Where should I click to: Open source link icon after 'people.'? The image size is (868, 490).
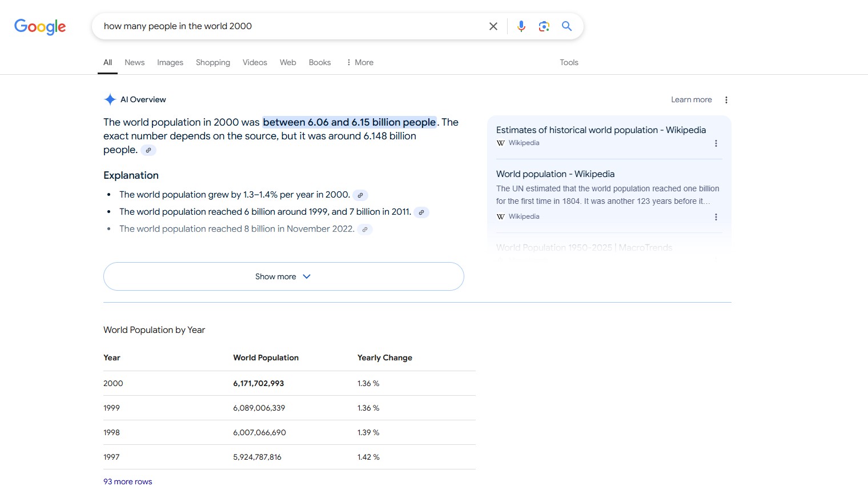click(x=148, y=150)
